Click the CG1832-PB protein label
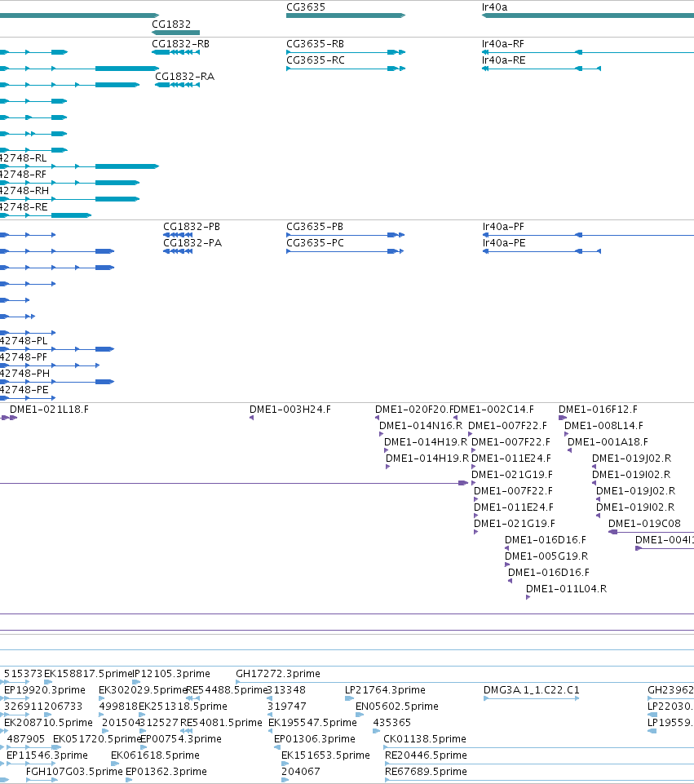 (192, 227)
